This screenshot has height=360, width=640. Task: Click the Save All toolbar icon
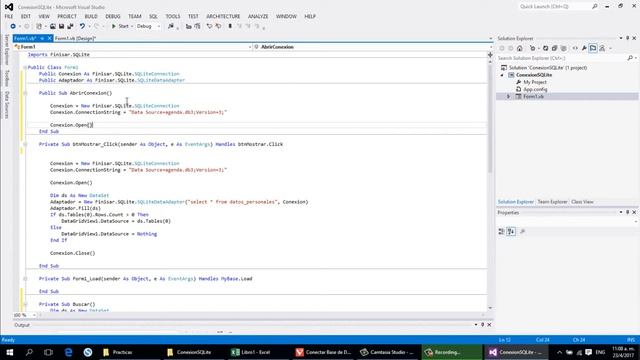tap(70, 26)
